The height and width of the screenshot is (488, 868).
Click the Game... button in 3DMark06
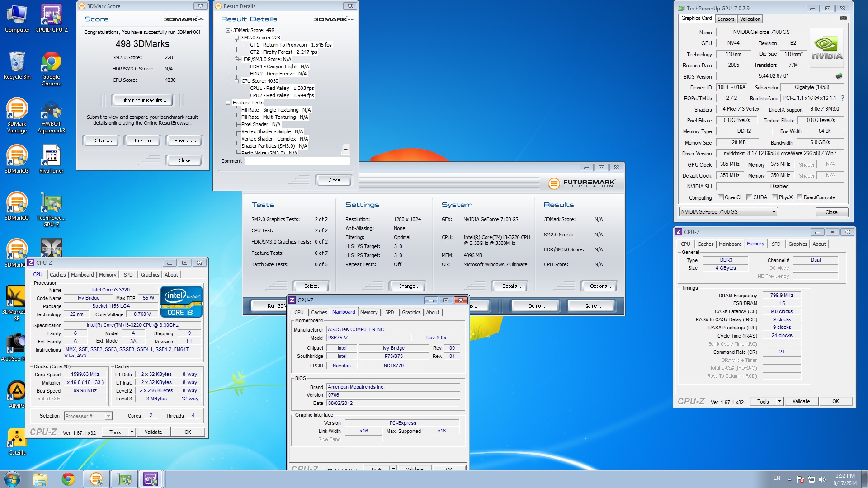click(x=593, y=306)
